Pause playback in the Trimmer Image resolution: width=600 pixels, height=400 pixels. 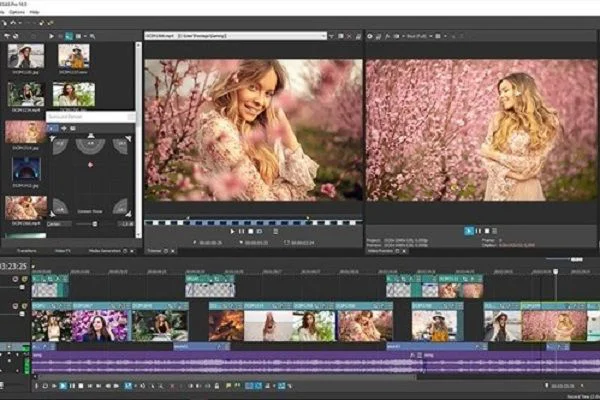pos(241,231)
